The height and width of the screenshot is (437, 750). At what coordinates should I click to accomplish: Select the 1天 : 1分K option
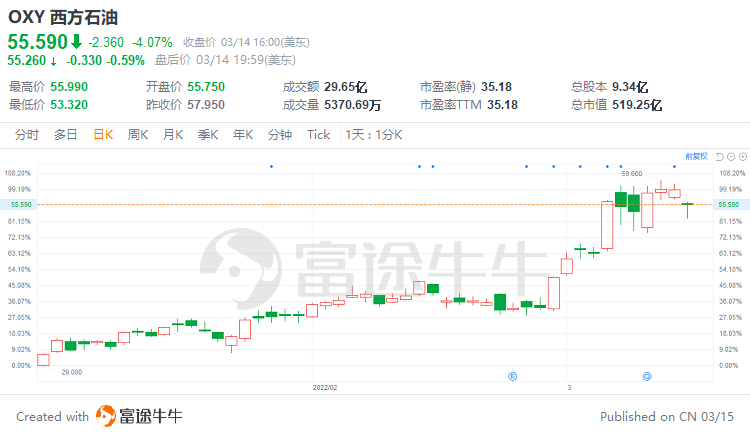click(374, 135)
